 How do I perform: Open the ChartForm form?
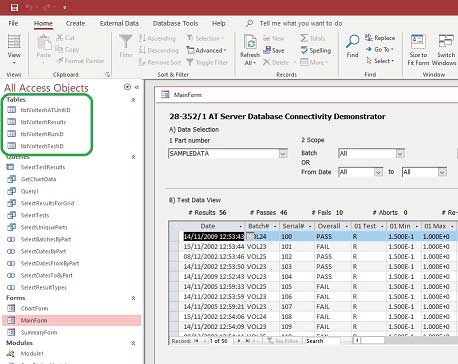[x=28, y=308]
